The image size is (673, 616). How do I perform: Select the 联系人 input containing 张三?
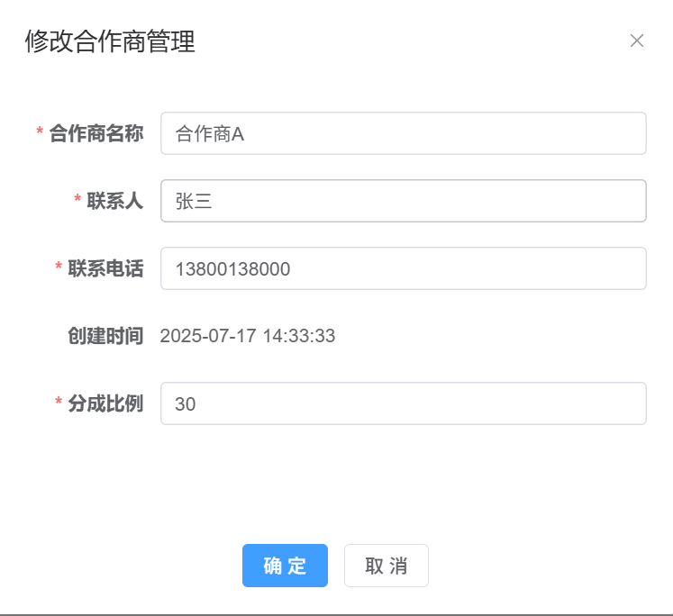[x=403, y=201]
